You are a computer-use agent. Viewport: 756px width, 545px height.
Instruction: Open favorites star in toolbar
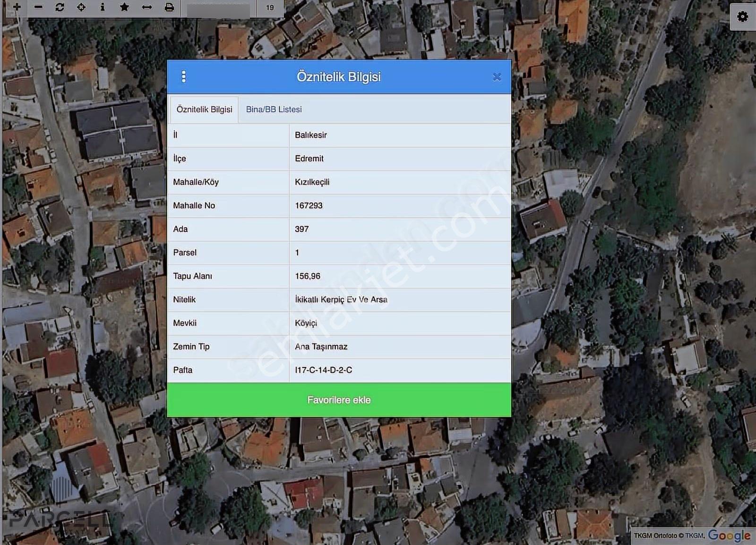[x=124, y=7]
